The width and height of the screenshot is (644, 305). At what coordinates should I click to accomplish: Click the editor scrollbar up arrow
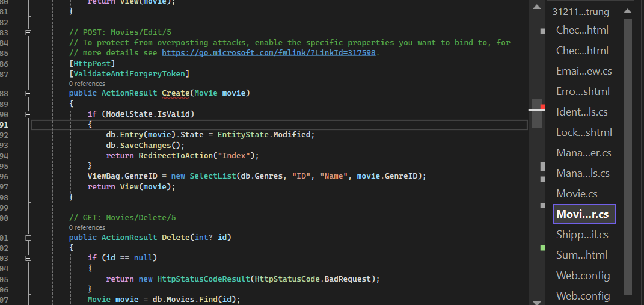coord(535,6)
